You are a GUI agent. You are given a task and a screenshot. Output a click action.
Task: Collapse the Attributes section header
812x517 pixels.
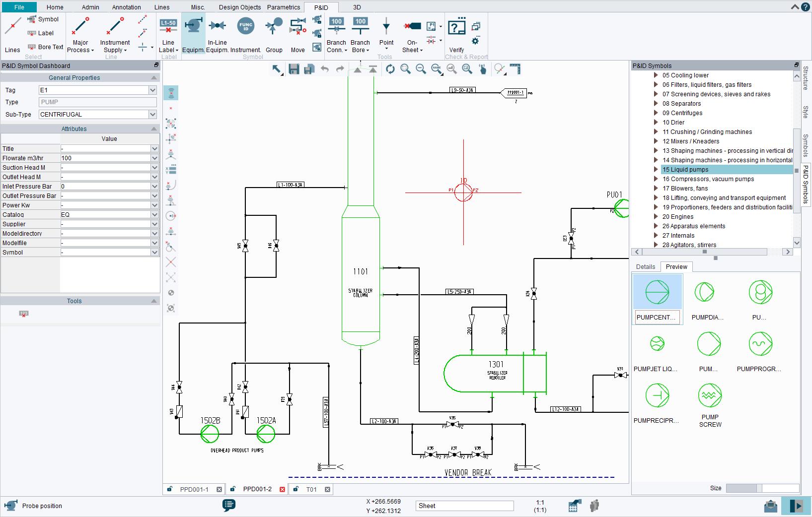click(x=154, y=129)
